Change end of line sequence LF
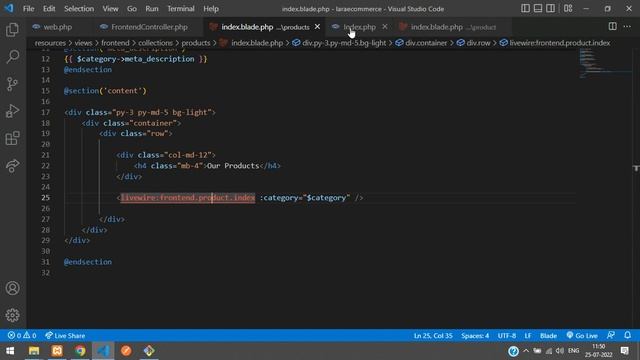 528,336
